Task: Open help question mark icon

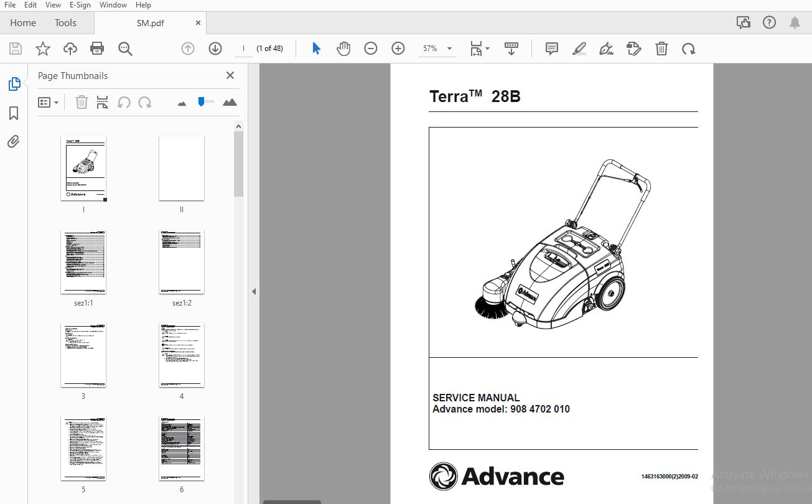Action: coord(770,23)
